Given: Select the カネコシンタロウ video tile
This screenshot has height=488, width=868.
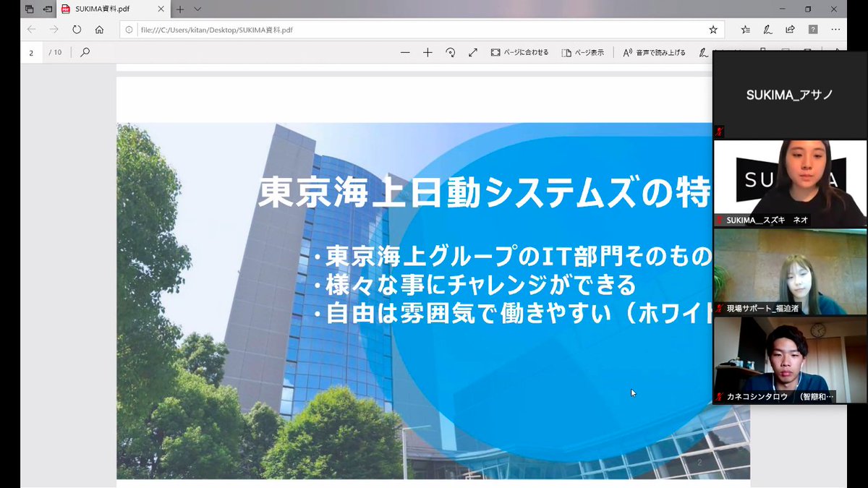Looking at the screenshot, I should pos(789,360).
